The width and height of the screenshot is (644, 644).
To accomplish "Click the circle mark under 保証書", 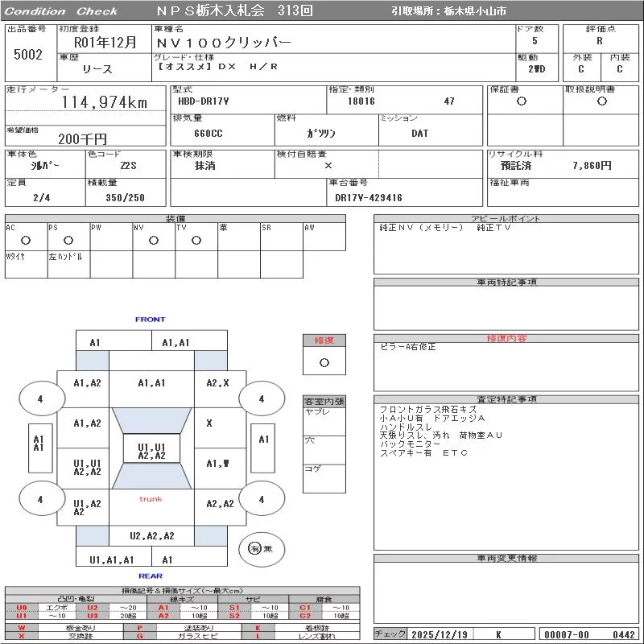I will pos(522,101).
